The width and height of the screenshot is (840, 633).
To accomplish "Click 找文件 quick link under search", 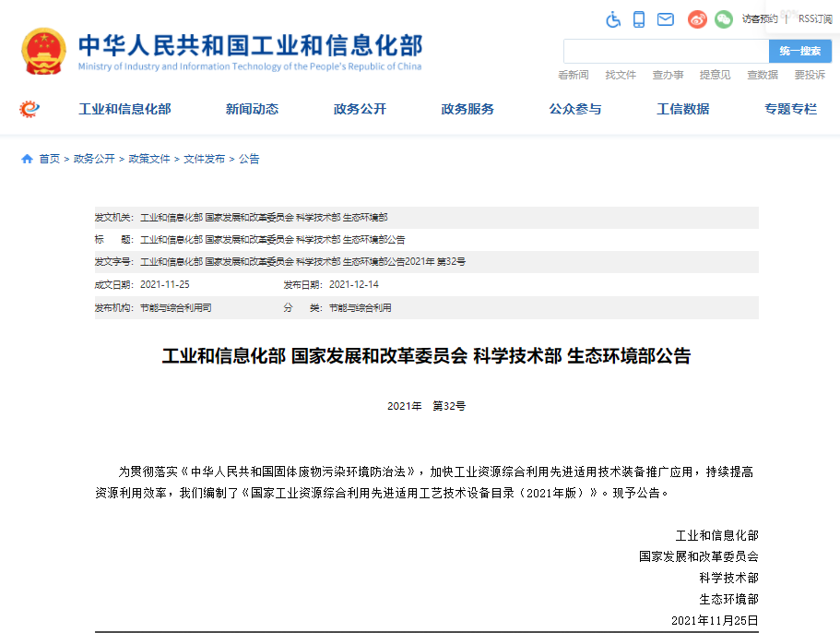I will click(x=621, y=75).
